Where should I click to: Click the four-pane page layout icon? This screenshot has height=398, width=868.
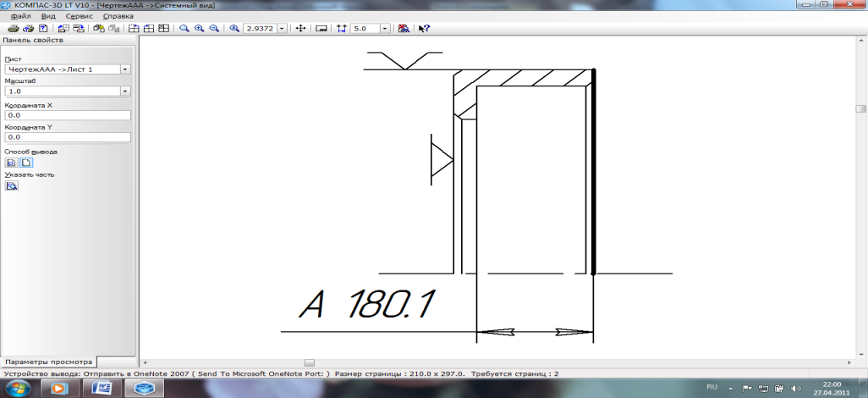coord(163,28)
